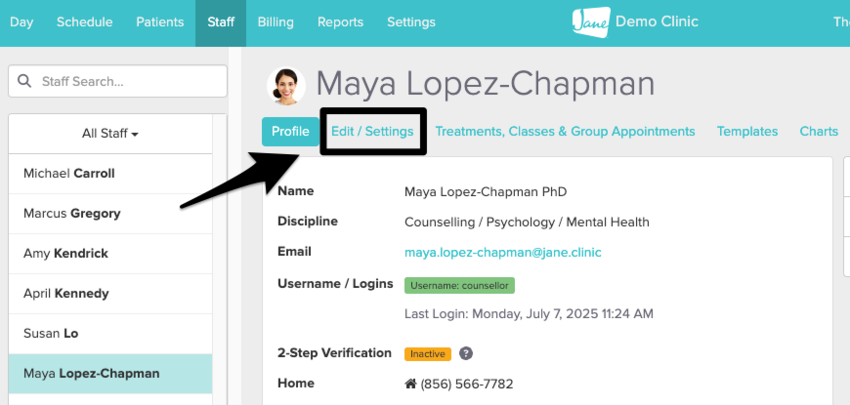Open the Edit / Settings tab
850x405 pixels.
tap(372, 131)
